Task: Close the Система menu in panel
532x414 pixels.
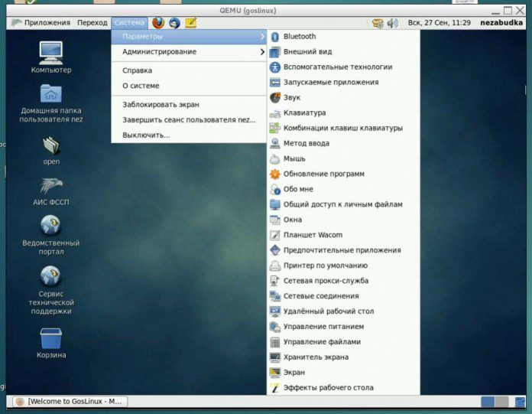Action: click(x=129, y=23)
